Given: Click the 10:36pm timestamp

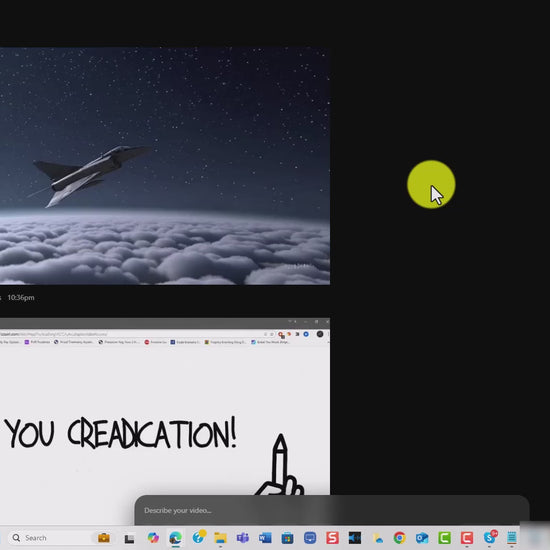Looking at the screenshot, I should (x=21, y=297).
